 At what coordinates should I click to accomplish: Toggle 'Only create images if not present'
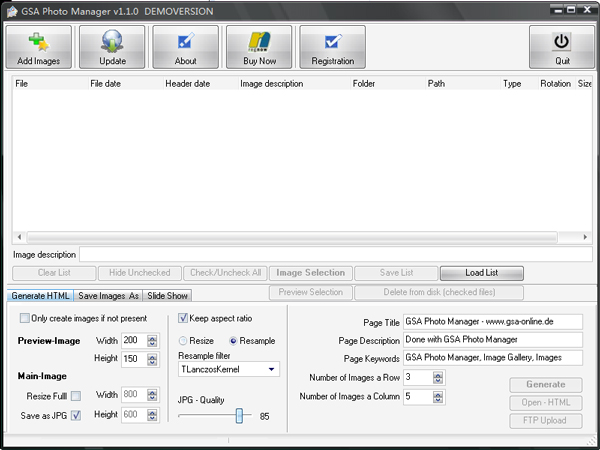tap(24, 318)
